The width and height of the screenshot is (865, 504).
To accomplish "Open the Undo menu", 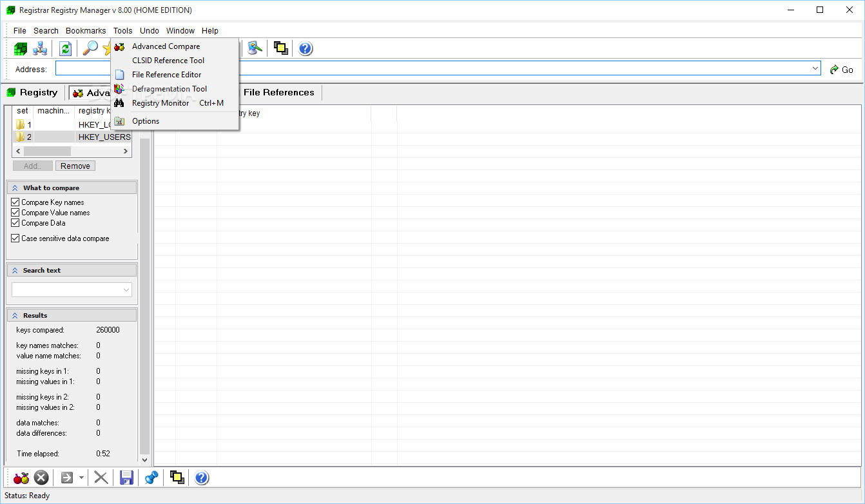I will coord(150,31).
